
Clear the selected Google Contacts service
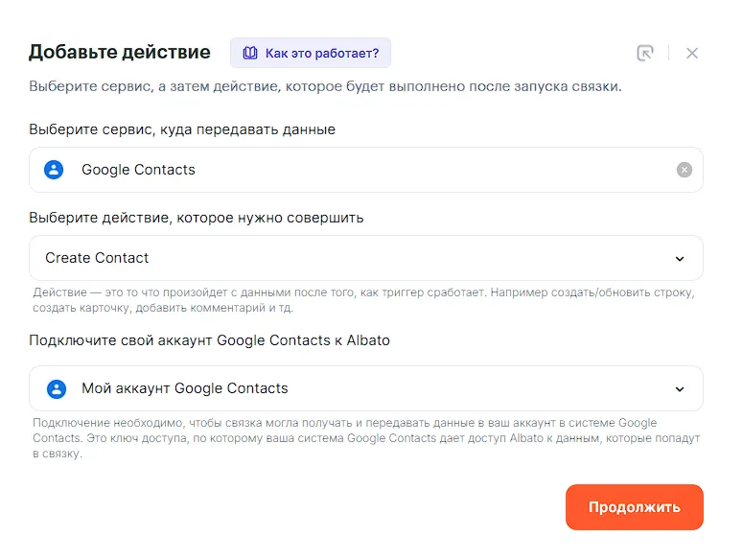click(684, 170)
